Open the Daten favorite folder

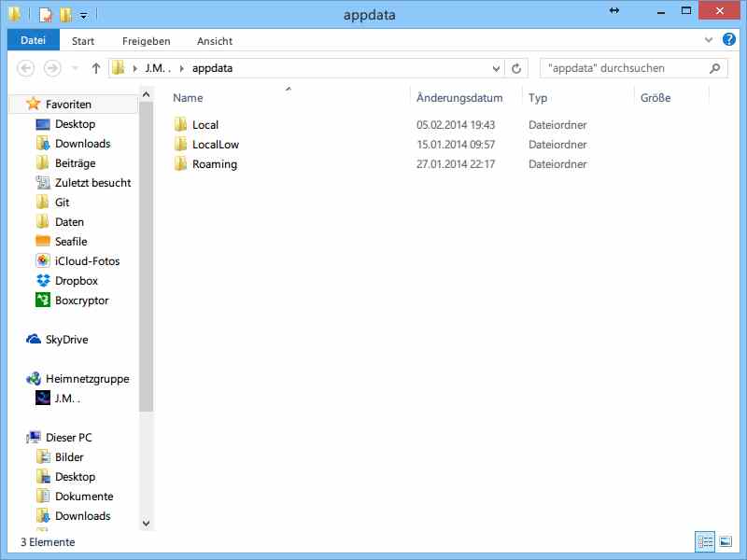click(x=69, y=222)
